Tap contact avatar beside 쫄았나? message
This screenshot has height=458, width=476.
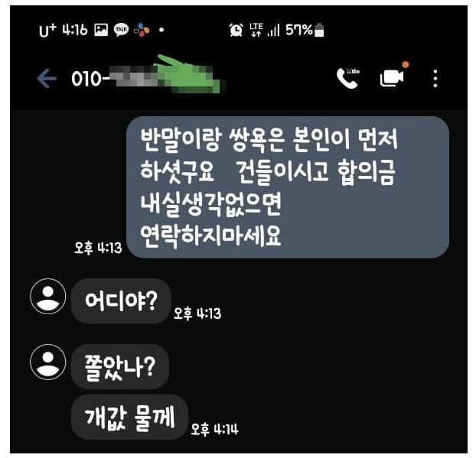tap(48, 362)
